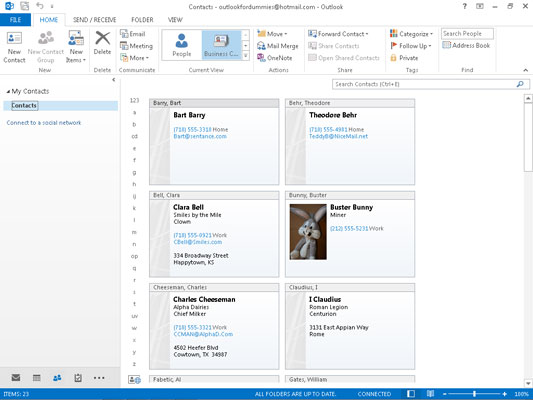This screenshot has width=533, height=400.
Task: Click Connect to a social network link
Action: click(x=44, y=123)
